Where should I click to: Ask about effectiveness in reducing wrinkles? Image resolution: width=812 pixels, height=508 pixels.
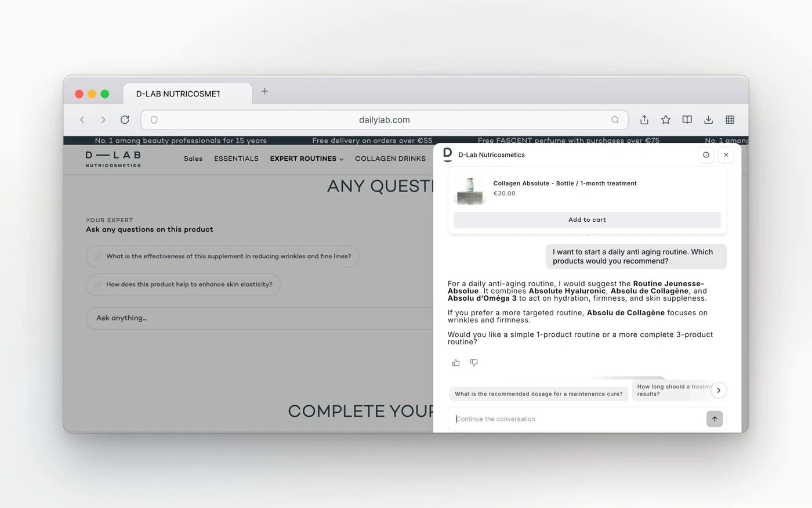[x=222, y=257]
